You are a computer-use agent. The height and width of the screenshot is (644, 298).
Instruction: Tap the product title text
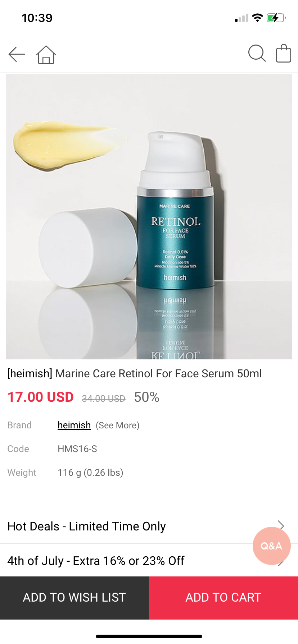[x=135, y=373]
